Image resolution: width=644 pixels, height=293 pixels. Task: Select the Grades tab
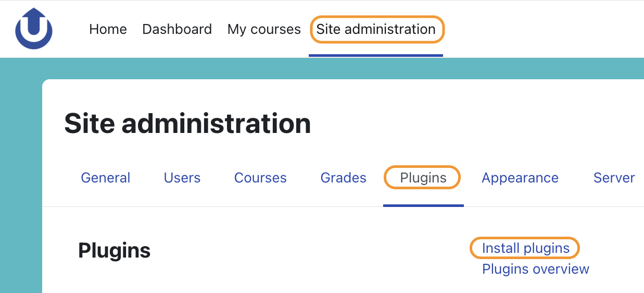[x=344, y=178]
